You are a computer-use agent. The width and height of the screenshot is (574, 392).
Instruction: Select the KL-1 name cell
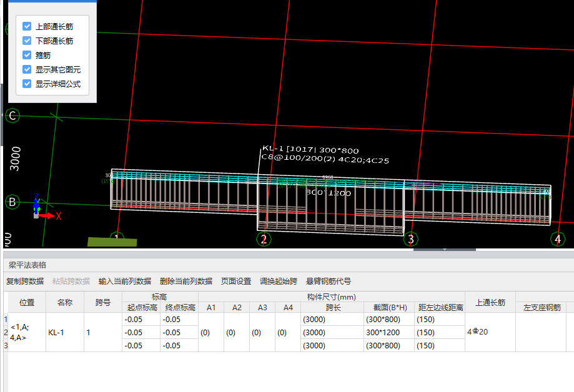(65, 332)
